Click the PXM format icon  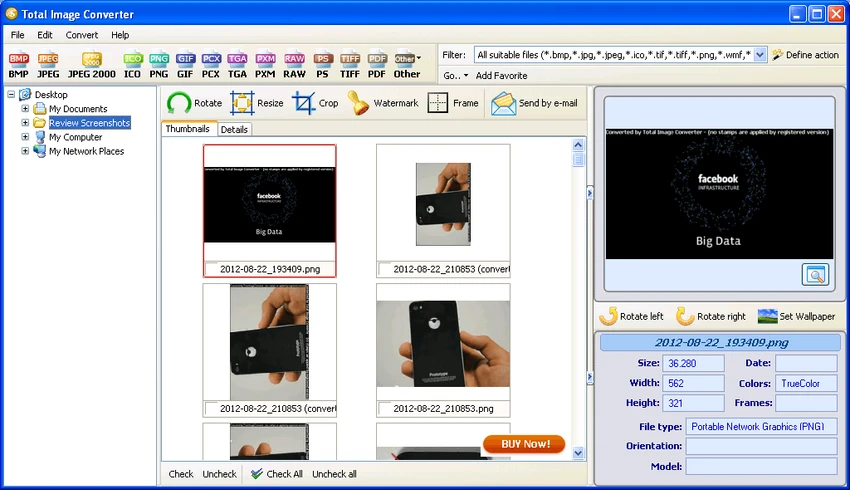pos(265,65)
